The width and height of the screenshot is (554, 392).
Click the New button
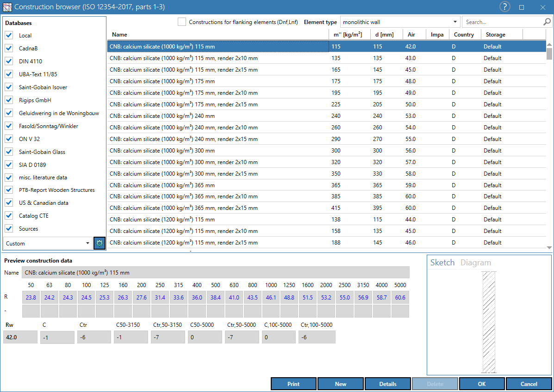341,384
